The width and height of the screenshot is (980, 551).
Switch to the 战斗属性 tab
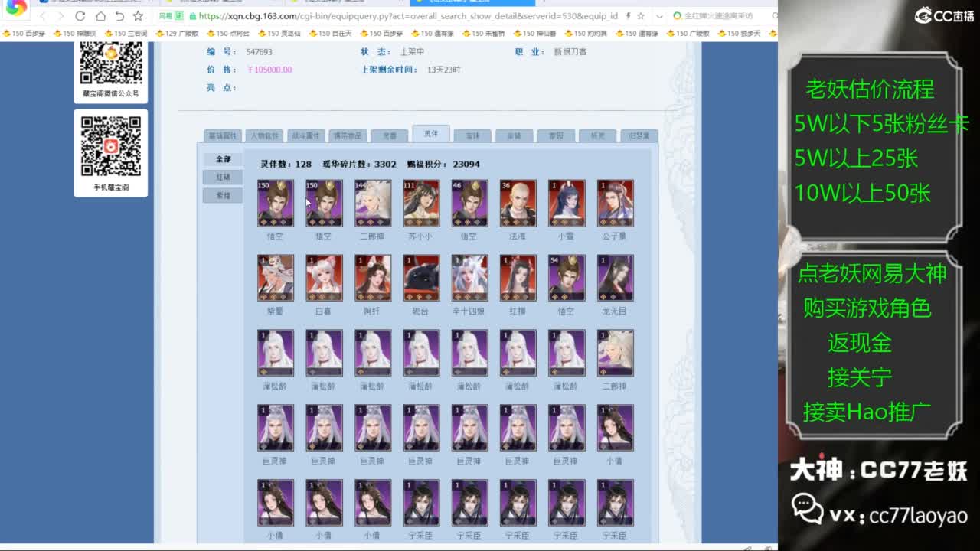click(306, 135)
